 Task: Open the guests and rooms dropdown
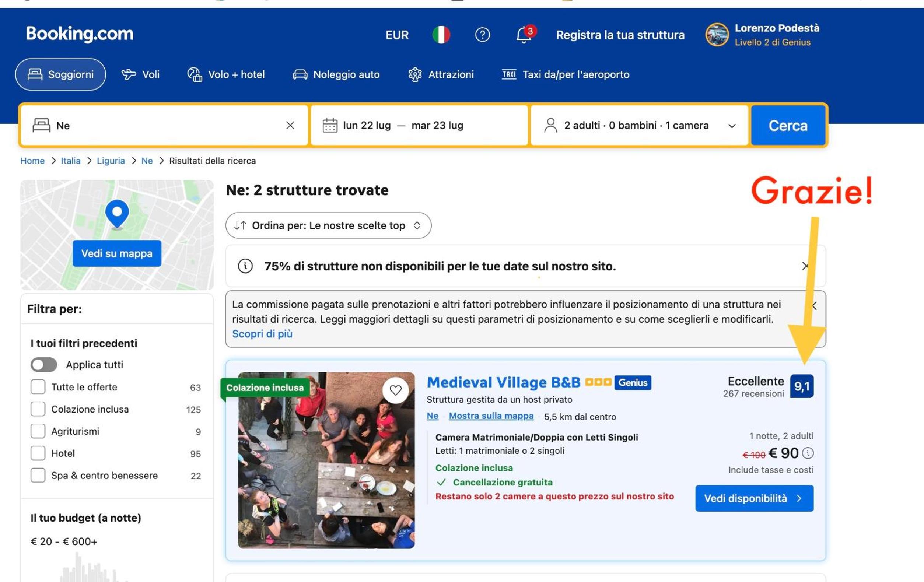[x=639, y=126]
